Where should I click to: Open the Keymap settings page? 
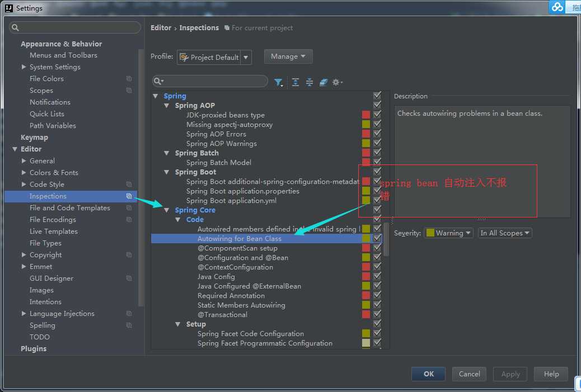coord(35,138)
